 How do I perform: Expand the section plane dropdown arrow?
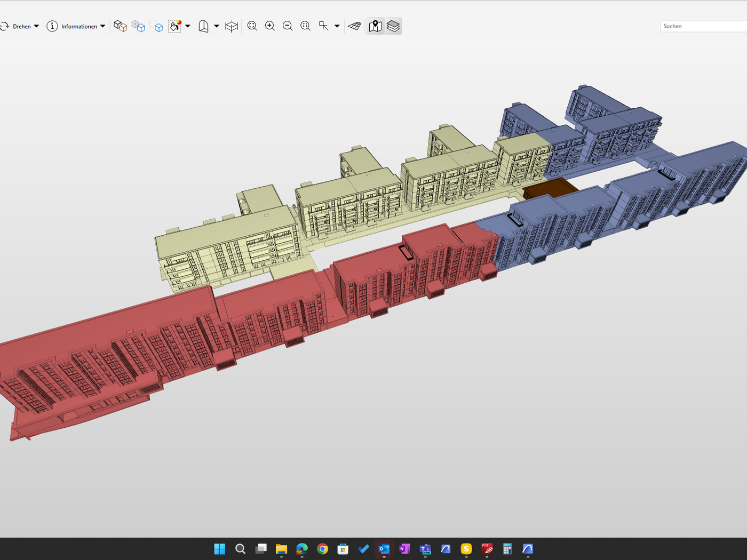(x=217, y=26)
